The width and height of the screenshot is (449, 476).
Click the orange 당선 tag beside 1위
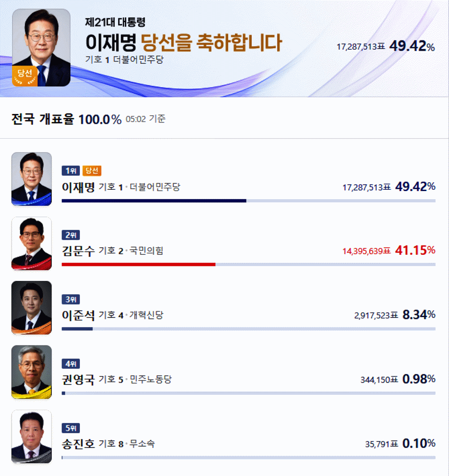click(x=92, y=170)
